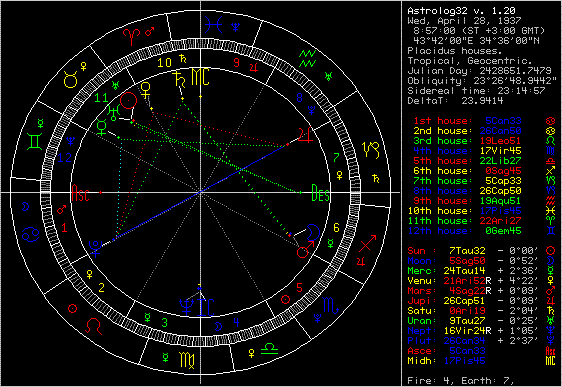
Task: Click the red Jupiter glyph inside wheel
Action: coord(305,134)
